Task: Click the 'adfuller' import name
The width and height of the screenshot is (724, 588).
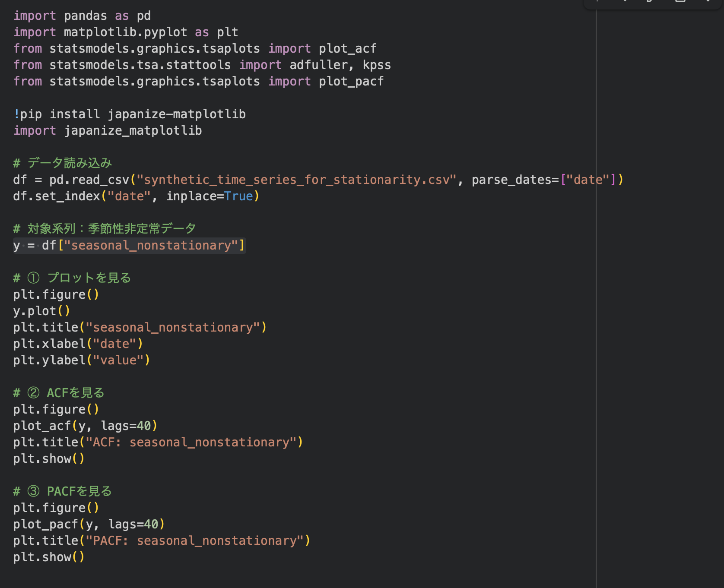Action: (x=319, y=65)
